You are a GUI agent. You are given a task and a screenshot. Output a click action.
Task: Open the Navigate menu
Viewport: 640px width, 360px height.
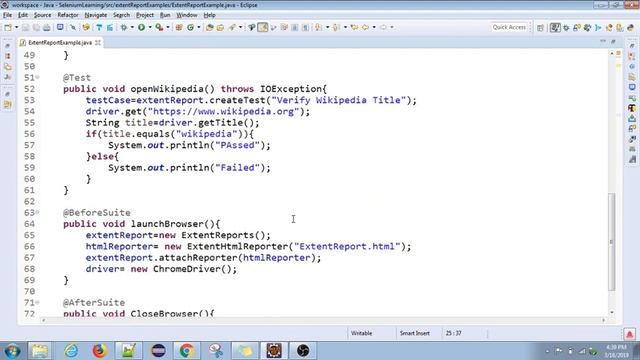pos(96,15)
